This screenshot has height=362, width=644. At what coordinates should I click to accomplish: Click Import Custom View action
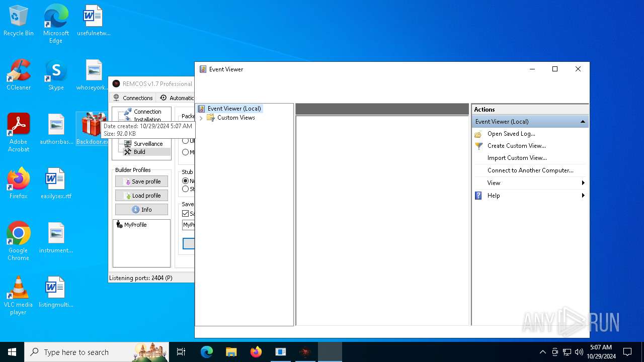517,158
